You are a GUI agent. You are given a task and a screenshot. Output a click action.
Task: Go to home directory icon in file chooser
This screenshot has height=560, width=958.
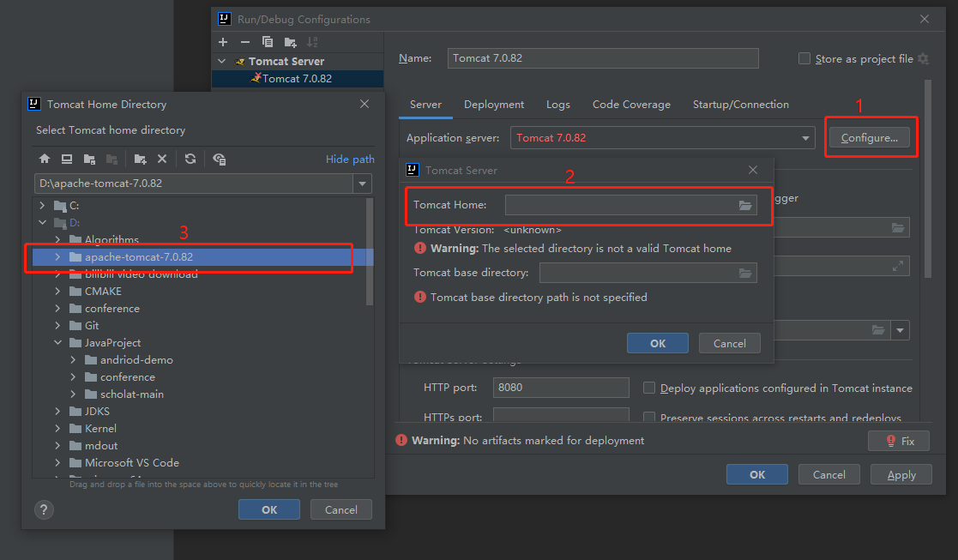pos(45,159)
